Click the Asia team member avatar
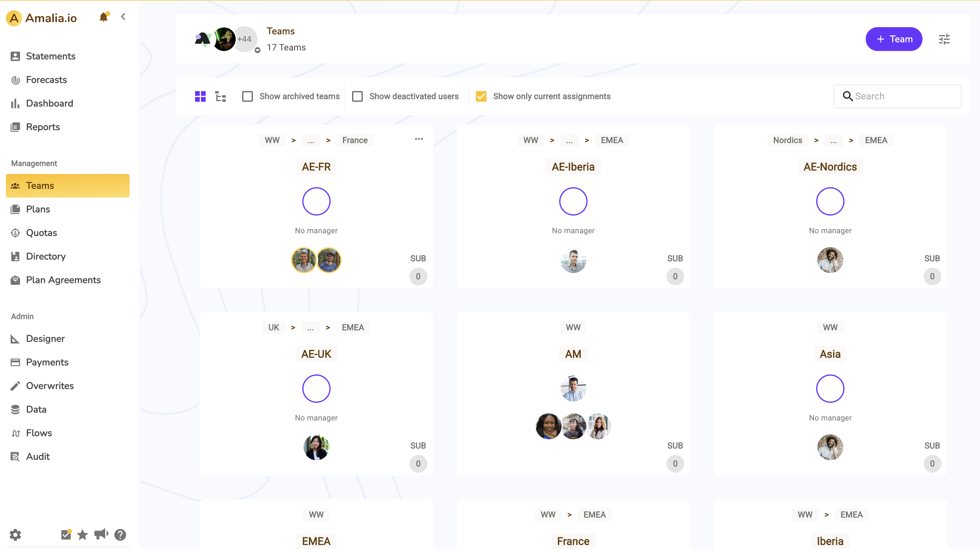 [x=830, y=448]
